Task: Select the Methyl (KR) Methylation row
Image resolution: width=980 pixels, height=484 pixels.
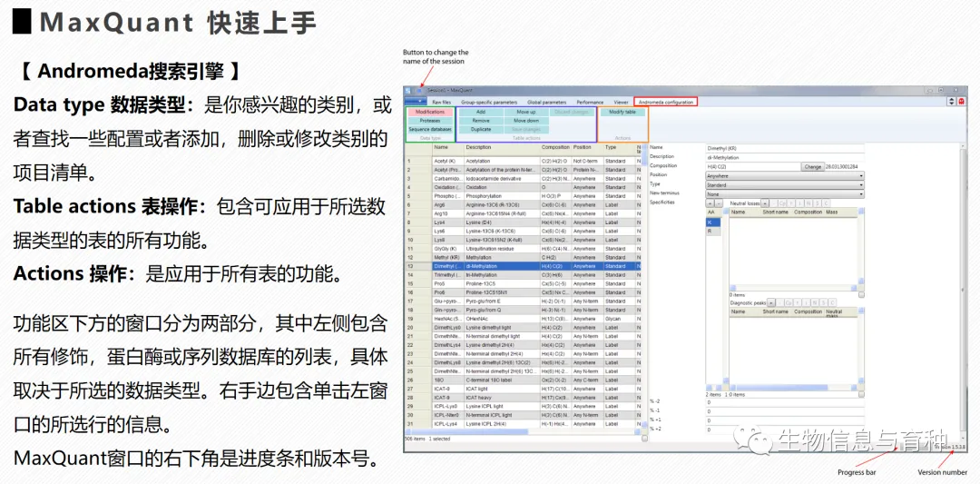Action: coord(523,257)
